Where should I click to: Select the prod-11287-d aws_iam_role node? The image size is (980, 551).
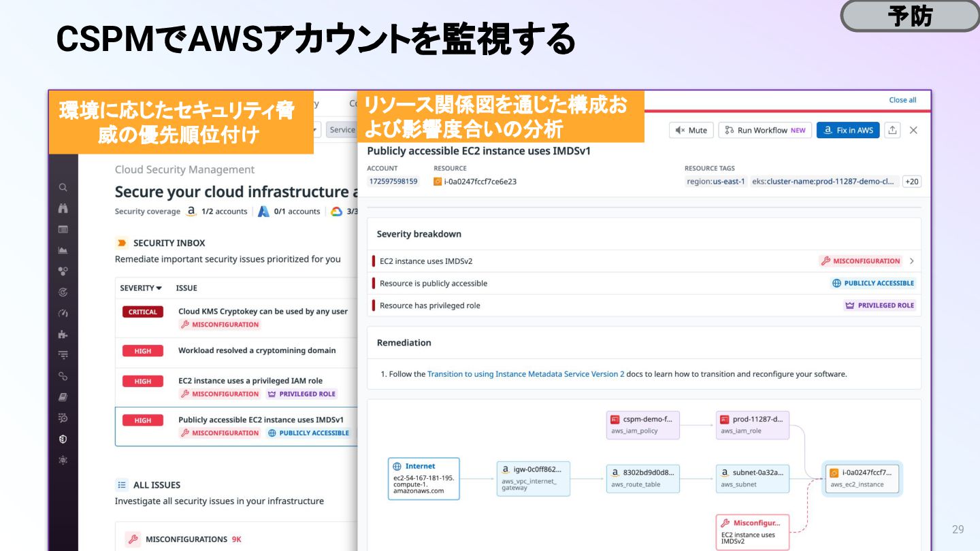[x=753, y=424]
